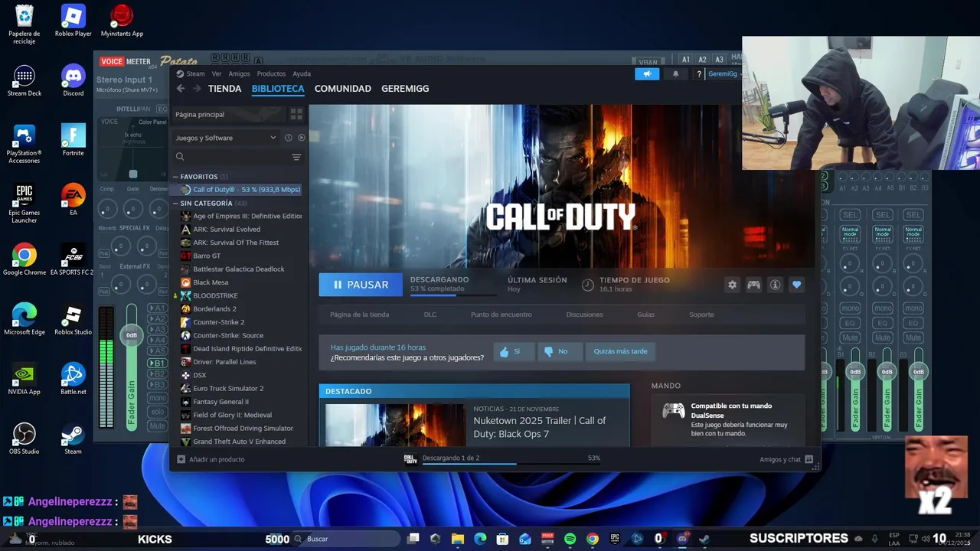Image resolution: width=980 pixels, height=551 pixels.
Task: Open Discusiones link for the game
Action: (584, 315)
